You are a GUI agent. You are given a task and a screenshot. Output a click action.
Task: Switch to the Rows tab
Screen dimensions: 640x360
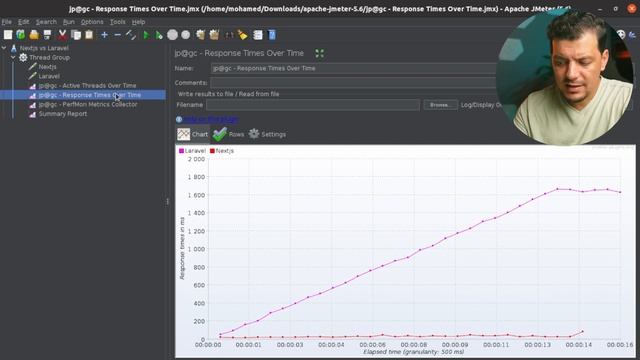[x=229, y=134]
